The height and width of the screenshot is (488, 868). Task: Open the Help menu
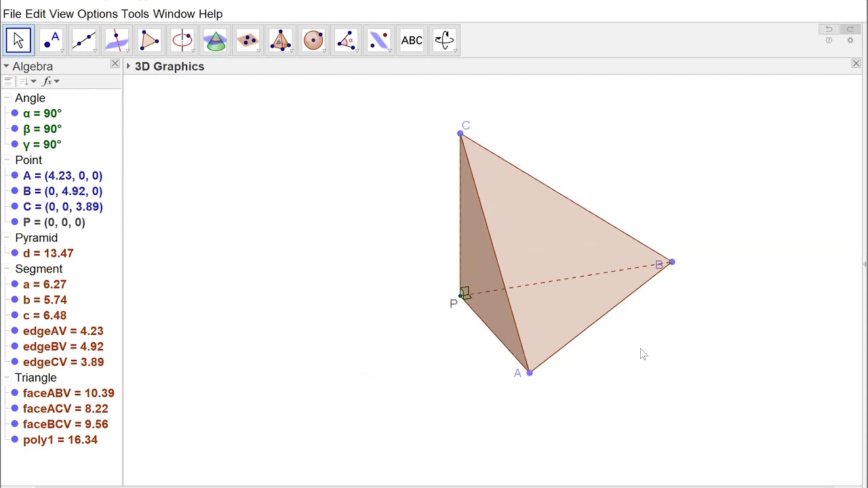(210, 14)
